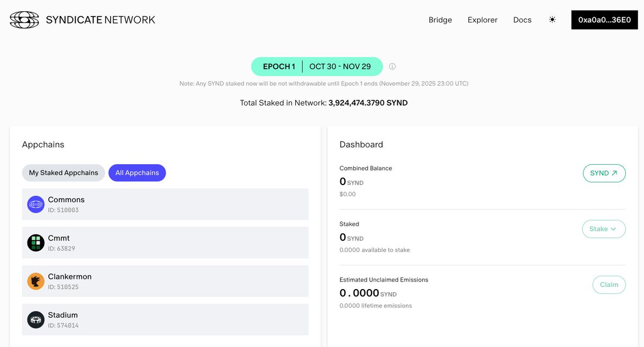The height and width of the screenshot is (347, 644).
Task: Switch to My Staked Appchains filter
Action: [x=63, y=173]
